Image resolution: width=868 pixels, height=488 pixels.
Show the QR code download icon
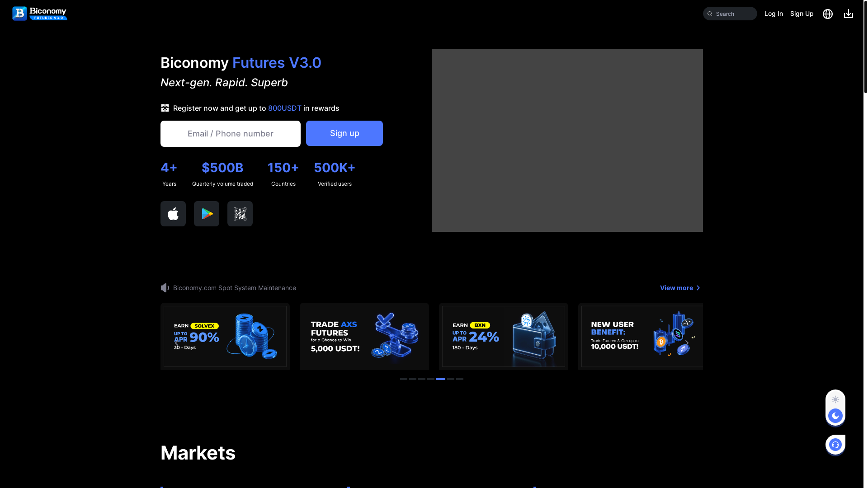coord(240,214)
